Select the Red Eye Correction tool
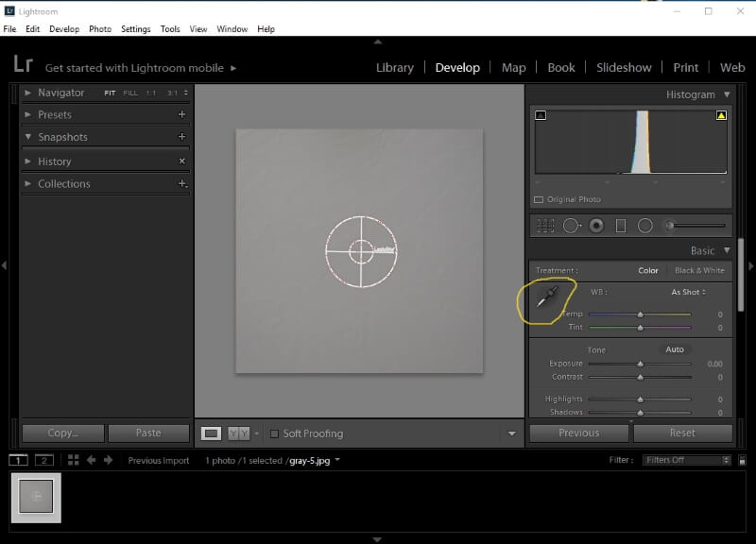The height and width of the screenshot is (544, 756). [x=596, y=226]
